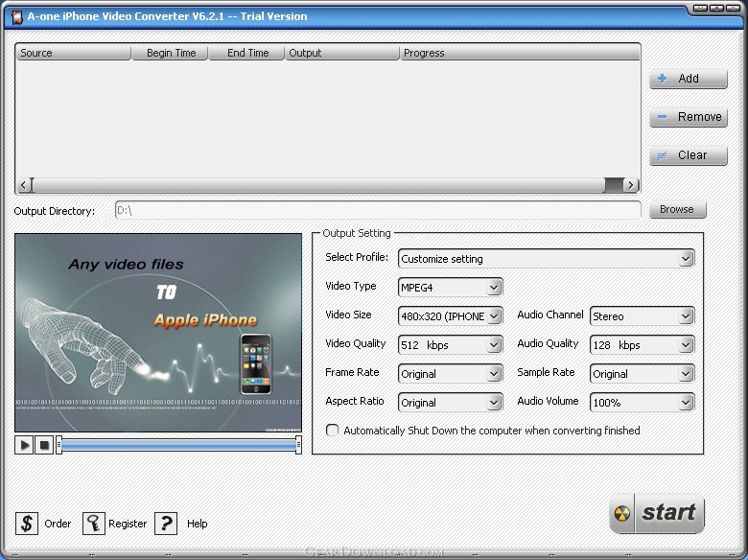Open the Audio Channel dropdown
The height and width of the screenshot is (560, 748).
(686, 315)
